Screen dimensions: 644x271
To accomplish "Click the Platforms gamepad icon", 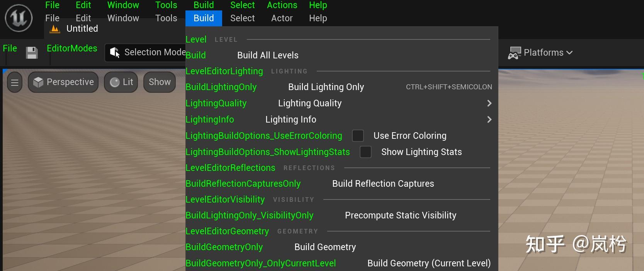I will [x=515, y=53].
